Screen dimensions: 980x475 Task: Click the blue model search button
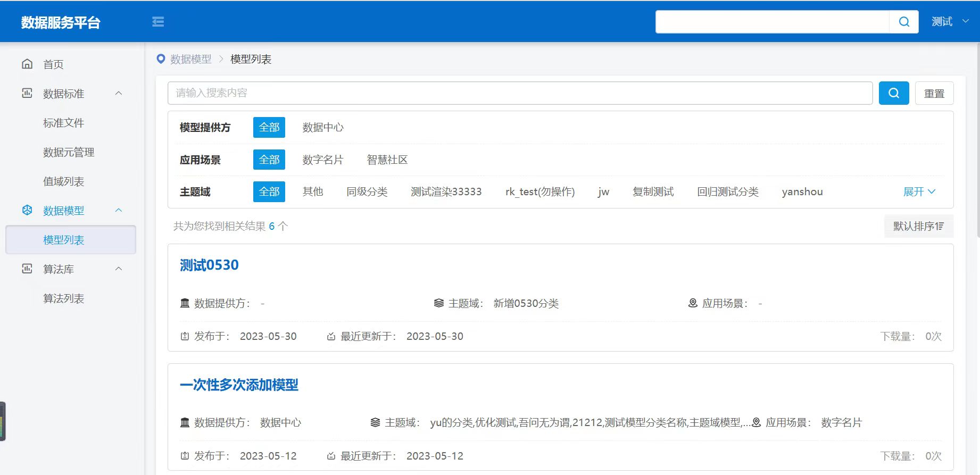pos(894,93)
